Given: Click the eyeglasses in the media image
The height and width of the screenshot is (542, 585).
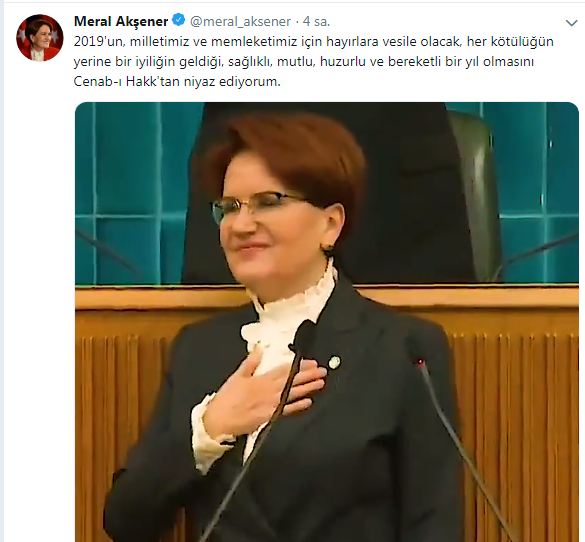Looking at the screenshot, I should (257, 204).
